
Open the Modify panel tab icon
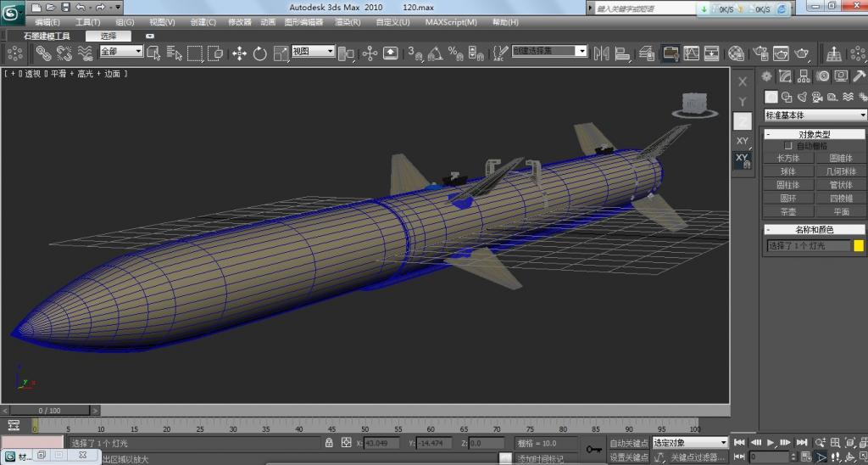pyautogui.click(x=785, y=76)
